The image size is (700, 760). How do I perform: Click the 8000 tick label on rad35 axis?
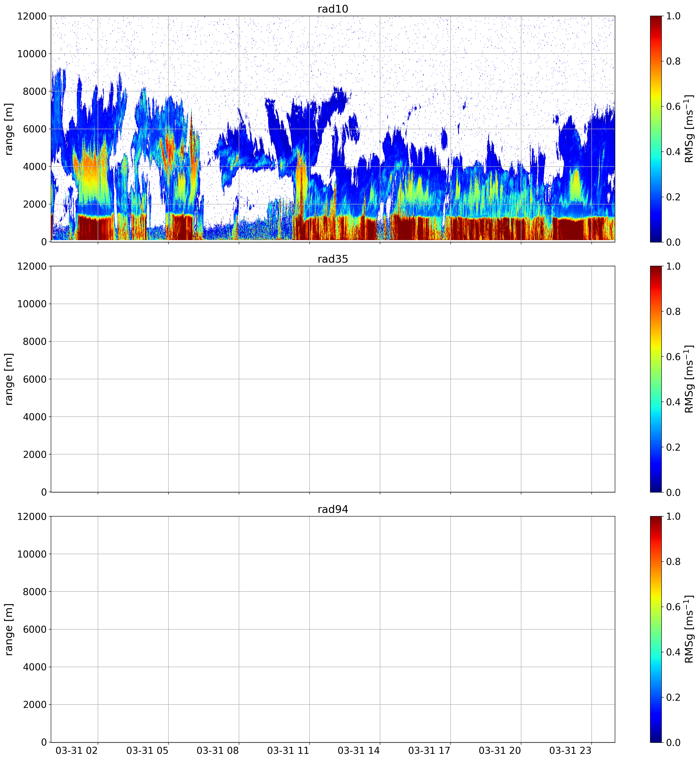pos(35,342)
